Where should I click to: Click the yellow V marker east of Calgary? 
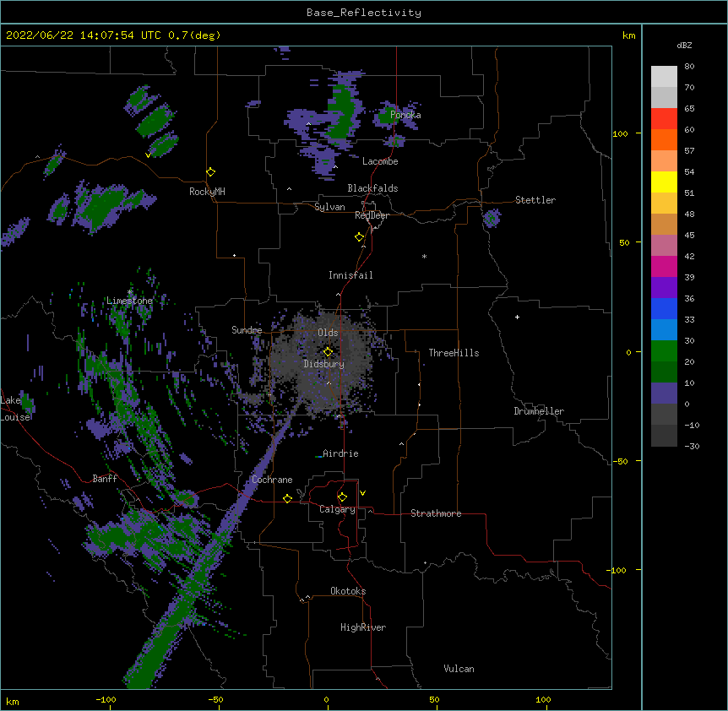pos(362,493)
